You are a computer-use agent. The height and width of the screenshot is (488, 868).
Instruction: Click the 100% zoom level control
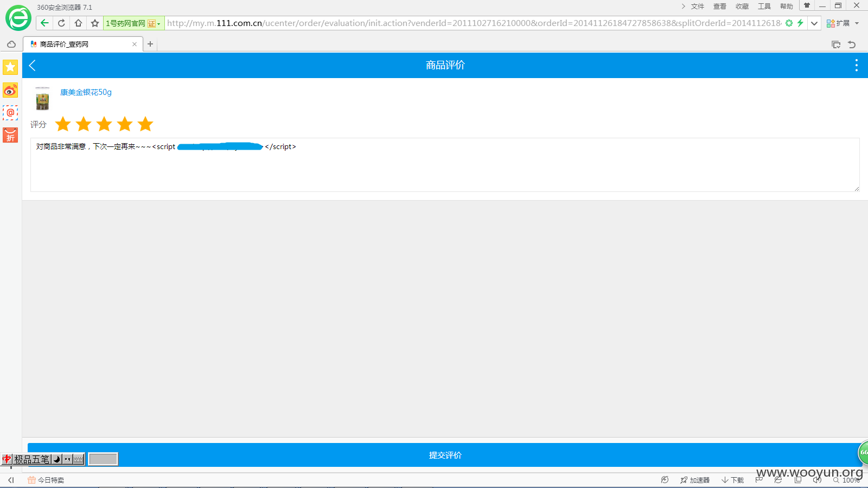click(x=847, y=480)
